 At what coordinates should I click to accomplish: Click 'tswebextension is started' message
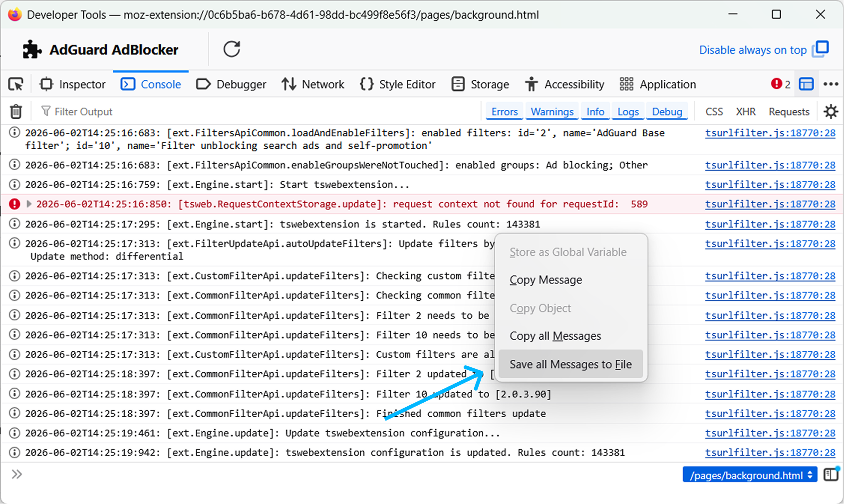tap(350, 224)
